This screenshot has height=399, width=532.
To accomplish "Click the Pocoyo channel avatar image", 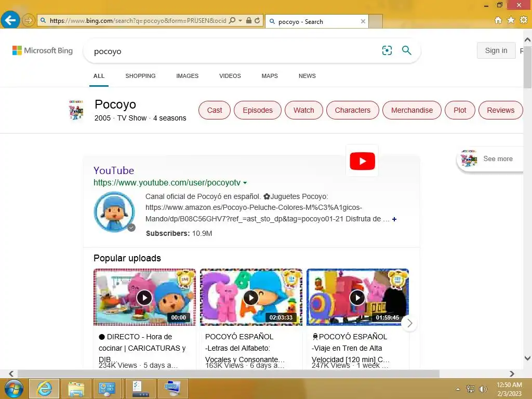I will (114, 212).
